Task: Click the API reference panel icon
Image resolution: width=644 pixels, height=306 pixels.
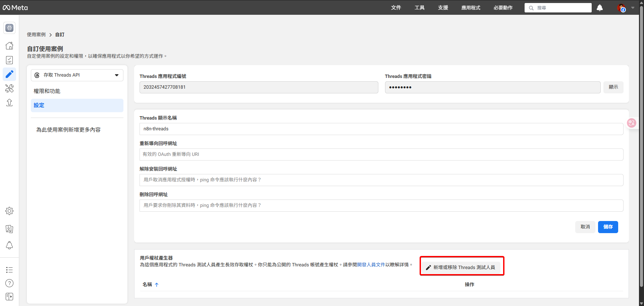Action: (x=9, y=297)
